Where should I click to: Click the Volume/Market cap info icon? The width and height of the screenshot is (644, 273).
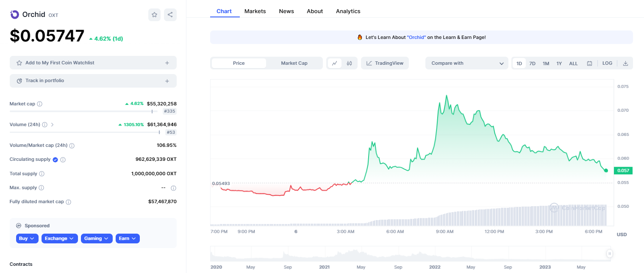click(x=72, y=146)
